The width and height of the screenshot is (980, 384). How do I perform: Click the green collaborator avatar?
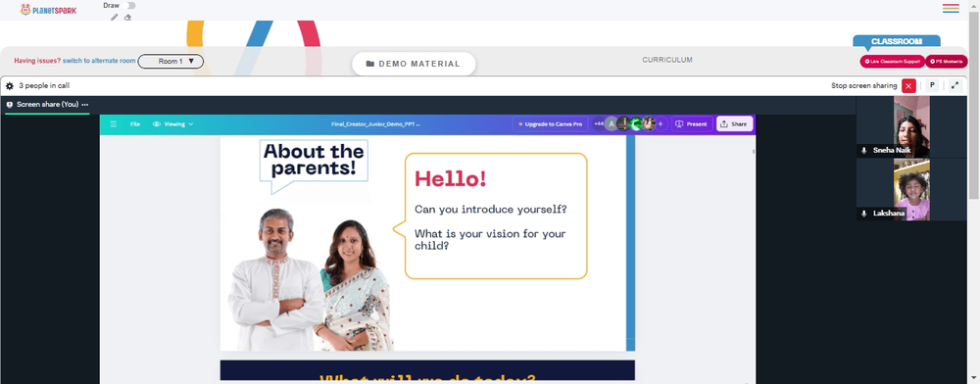tap(636, 124)
